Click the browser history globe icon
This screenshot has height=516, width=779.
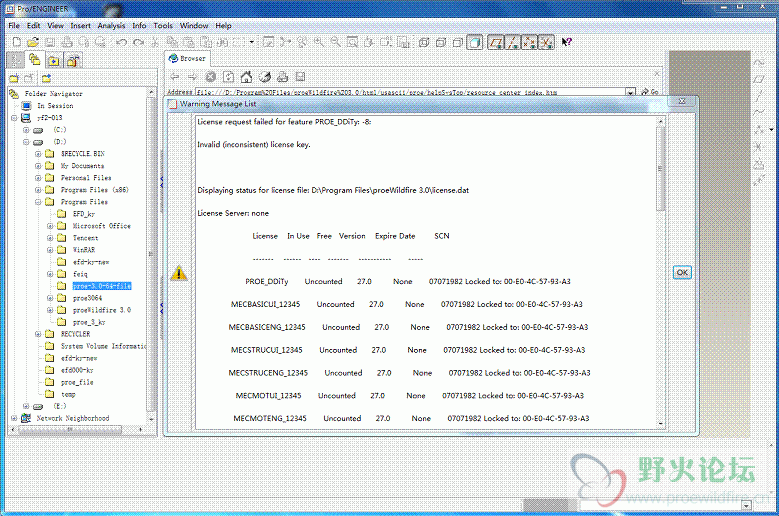265,77
